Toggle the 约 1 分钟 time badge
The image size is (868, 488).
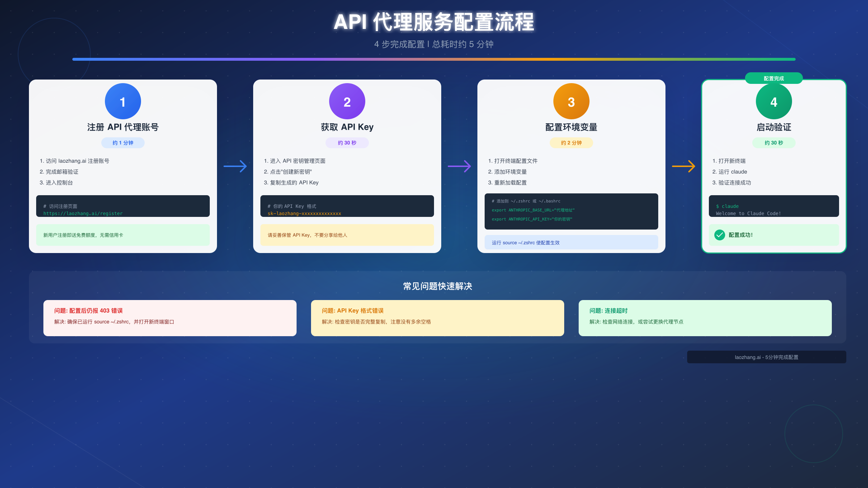tap(123, 142)
